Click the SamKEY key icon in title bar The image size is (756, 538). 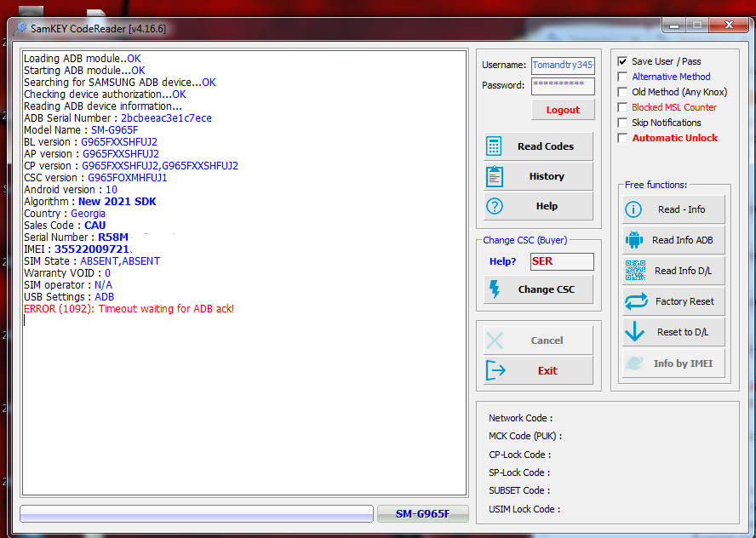tap(20, 28)
